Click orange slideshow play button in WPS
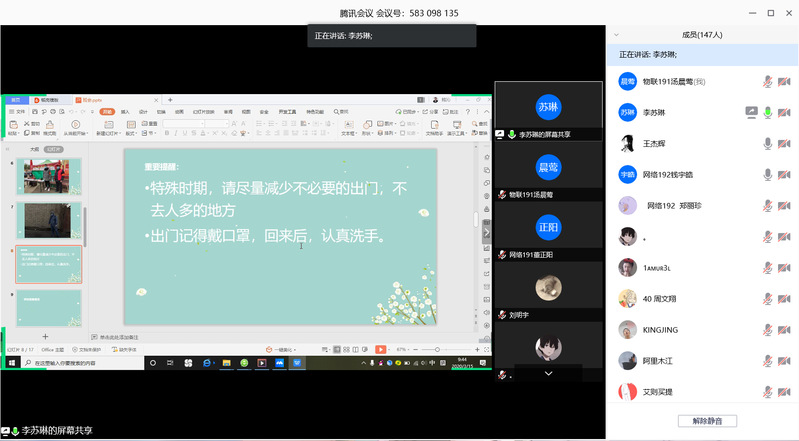This screenshot has height=441, width=799. click(x=380, y=348)
